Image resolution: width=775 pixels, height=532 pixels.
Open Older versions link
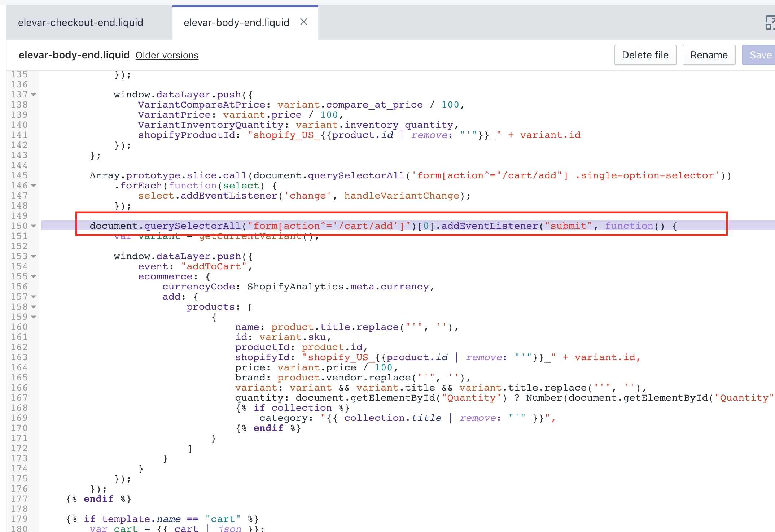[x=167, y=55]
